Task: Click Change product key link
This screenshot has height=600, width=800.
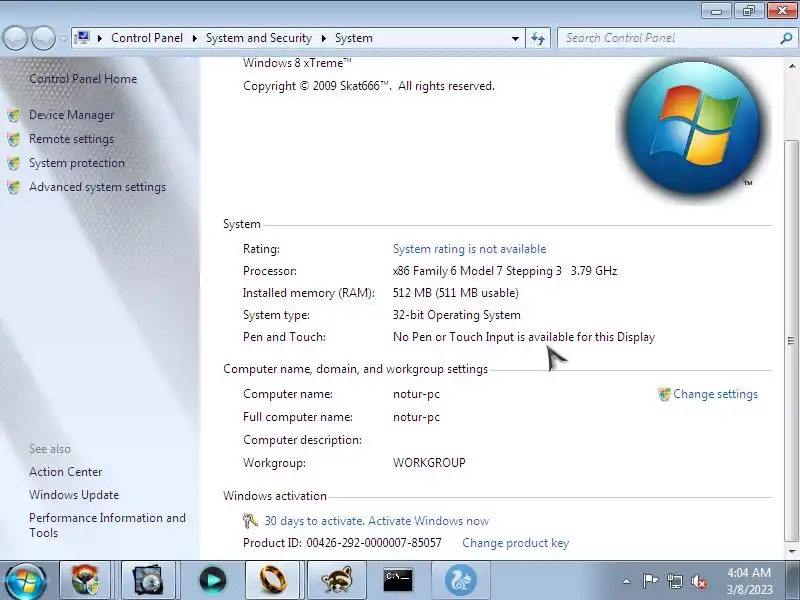Action: pyautogui.click(x=515, y=543)
